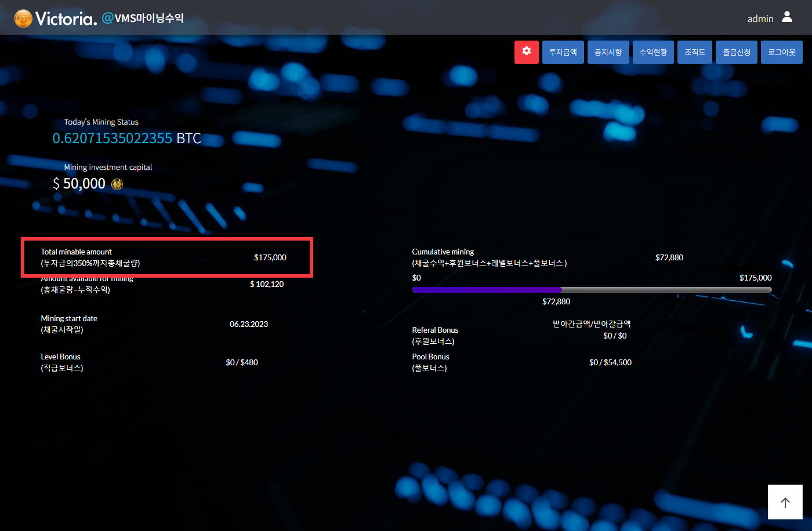This screenshot has width=812, height=531.
Task: Open the 조직도 organization chart
Action: [694, 52]
